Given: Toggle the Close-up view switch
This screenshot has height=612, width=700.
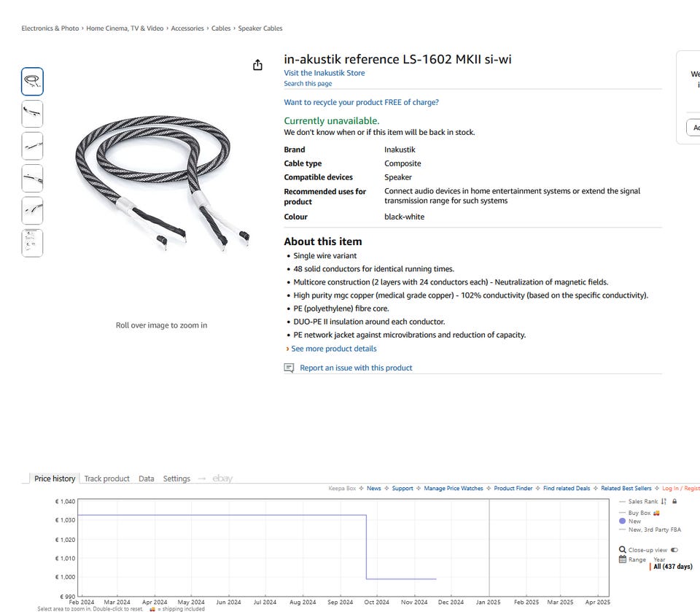Looking at the screenshot, I should tap(674, 550).
